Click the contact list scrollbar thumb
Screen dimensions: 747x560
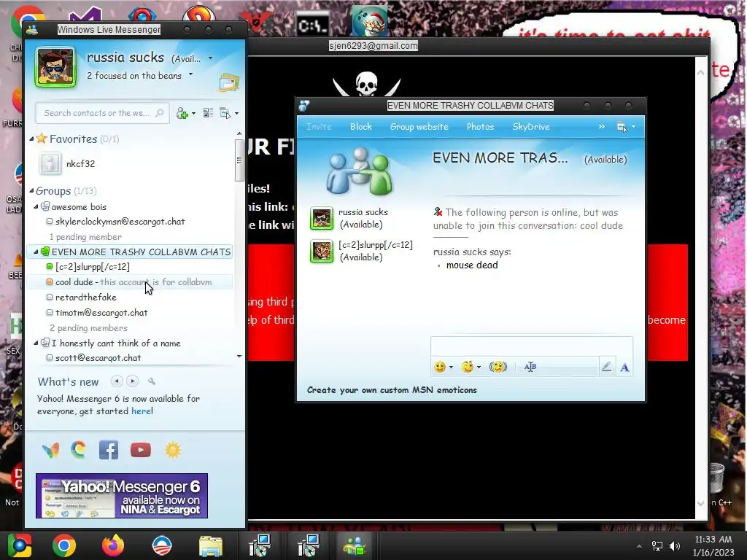click(x=239, y=160)
